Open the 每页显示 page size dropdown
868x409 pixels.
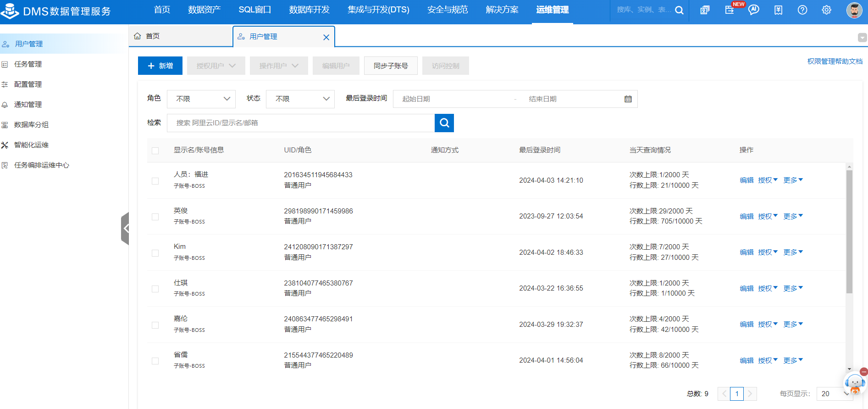[835, 394]
